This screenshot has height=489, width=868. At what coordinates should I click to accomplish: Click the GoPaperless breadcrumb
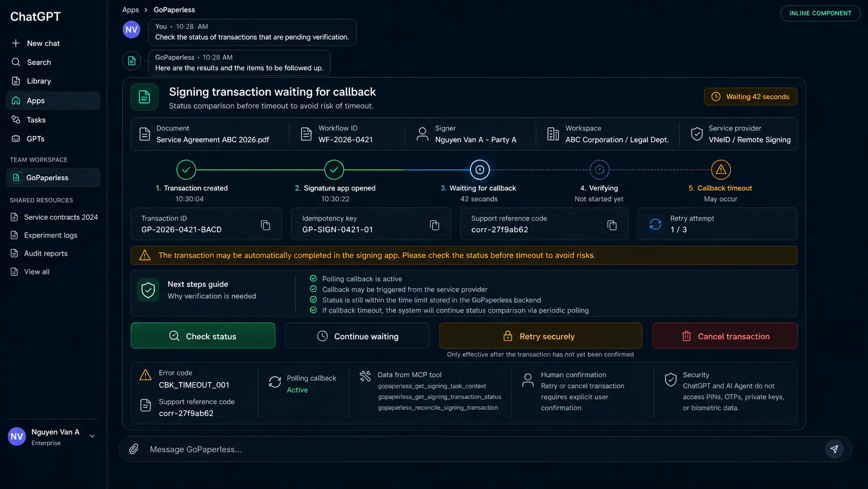click(174, 10)
